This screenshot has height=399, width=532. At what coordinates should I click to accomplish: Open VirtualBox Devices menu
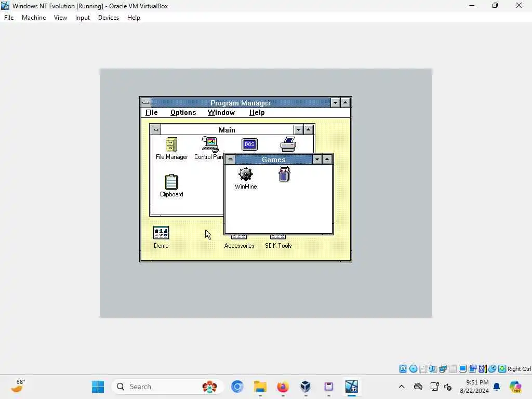pyautogui.click(x=109, y=18)
